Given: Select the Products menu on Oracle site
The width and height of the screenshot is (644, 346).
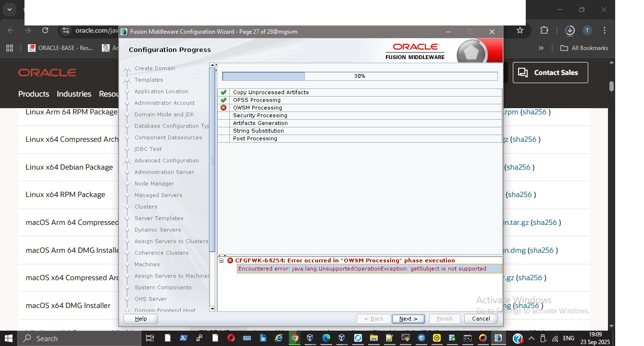Looking at the screenshot, I should click(34, 94).
